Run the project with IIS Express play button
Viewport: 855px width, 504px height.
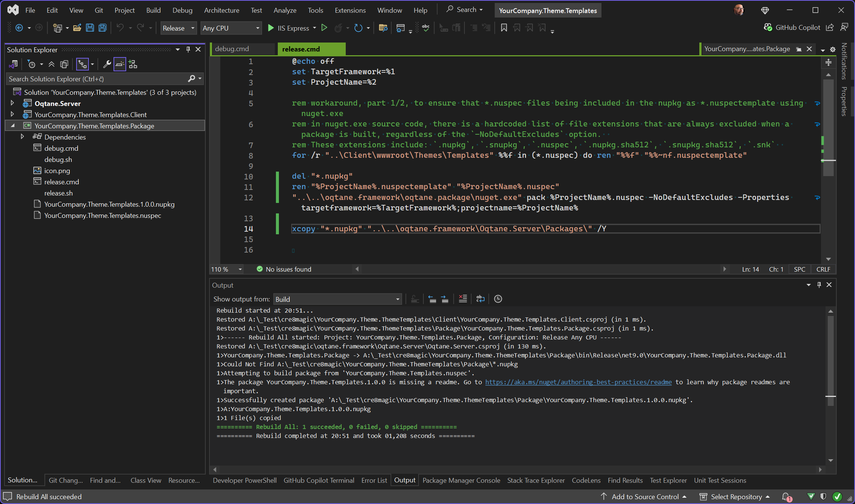point(270,28)
